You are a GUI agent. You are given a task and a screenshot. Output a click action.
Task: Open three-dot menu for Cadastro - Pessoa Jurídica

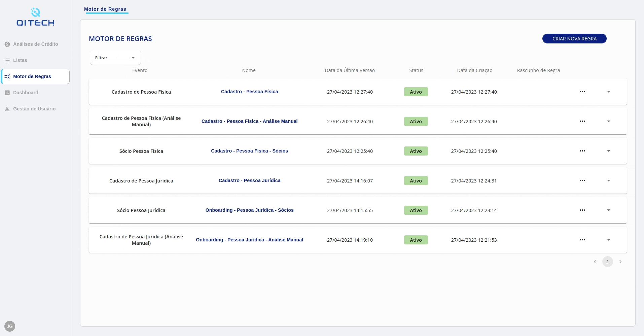582,180
